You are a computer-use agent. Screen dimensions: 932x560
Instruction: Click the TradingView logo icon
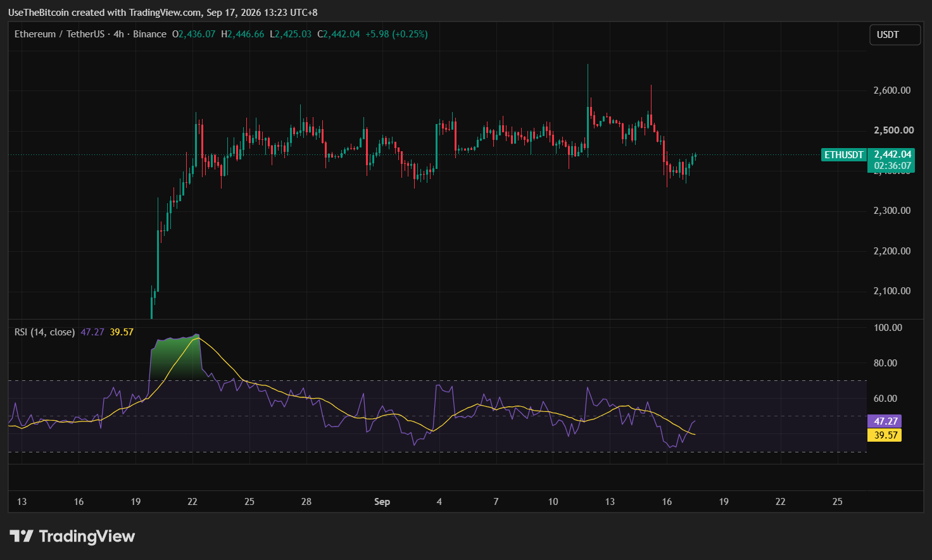(x=22, y=537)
